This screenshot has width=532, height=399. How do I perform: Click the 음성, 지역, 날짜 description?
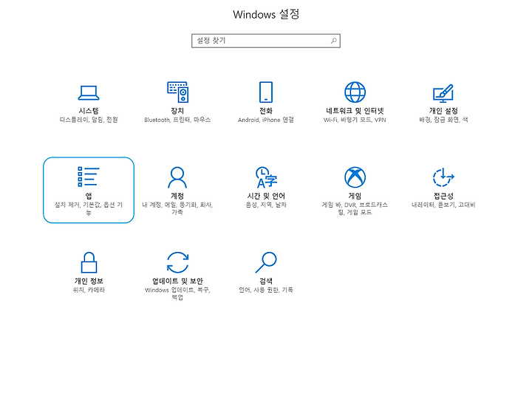click(x=266, y=205)
